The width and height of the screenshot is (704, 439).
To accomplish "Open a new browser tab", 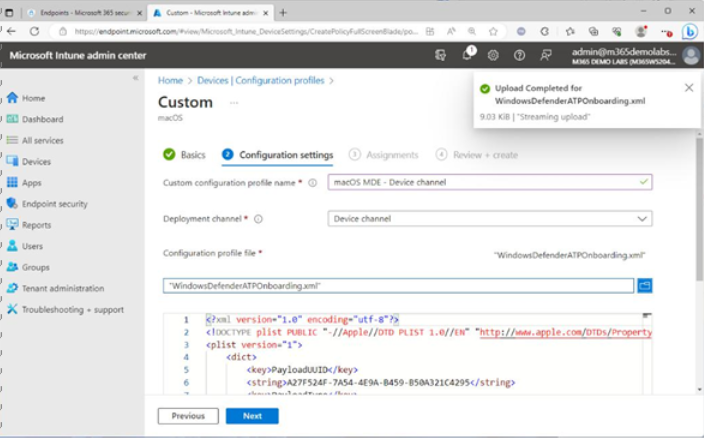I will (283, 13).
